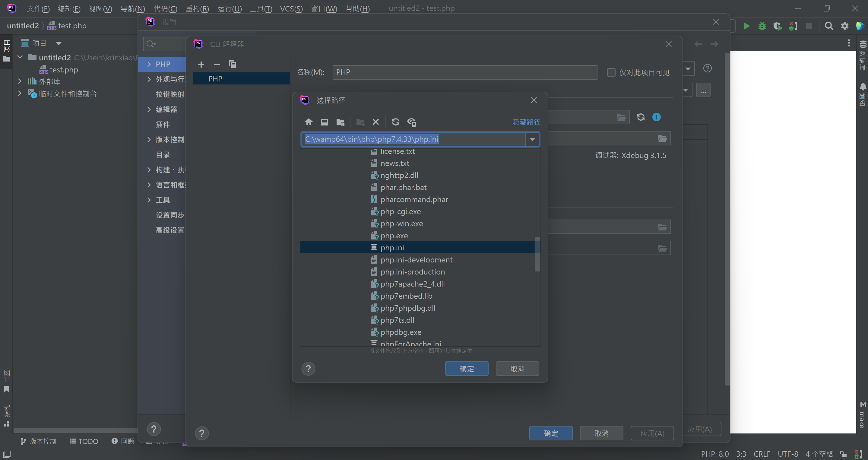Click the desktop directory icon in path chooser
This screenshot has width=868, height=460.
click(325, 122)
